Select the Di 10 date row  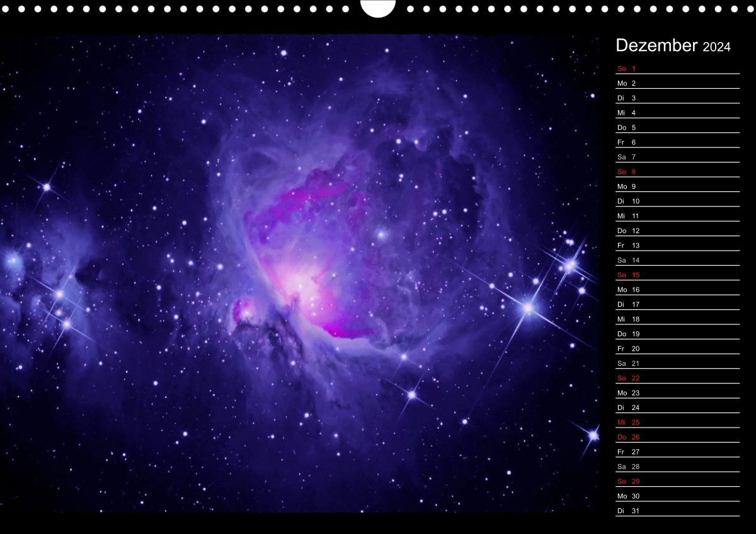[x=677, y=201]
